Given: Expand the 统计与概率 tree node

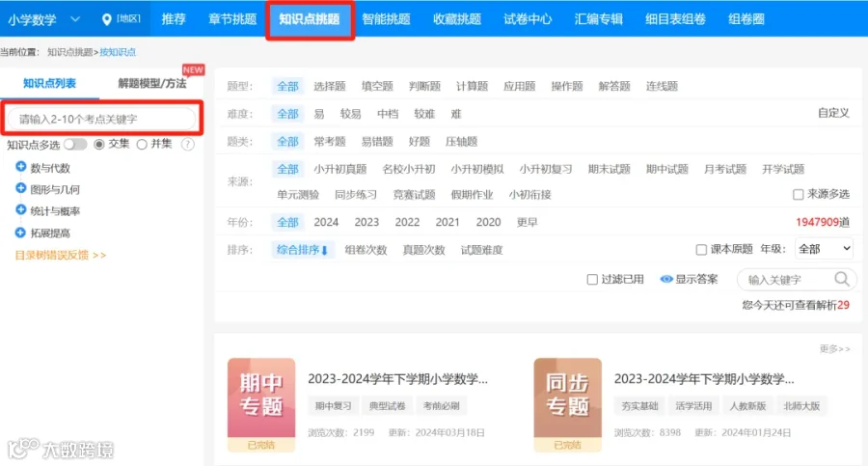Looking at the screenshot, I should point(20,210).
